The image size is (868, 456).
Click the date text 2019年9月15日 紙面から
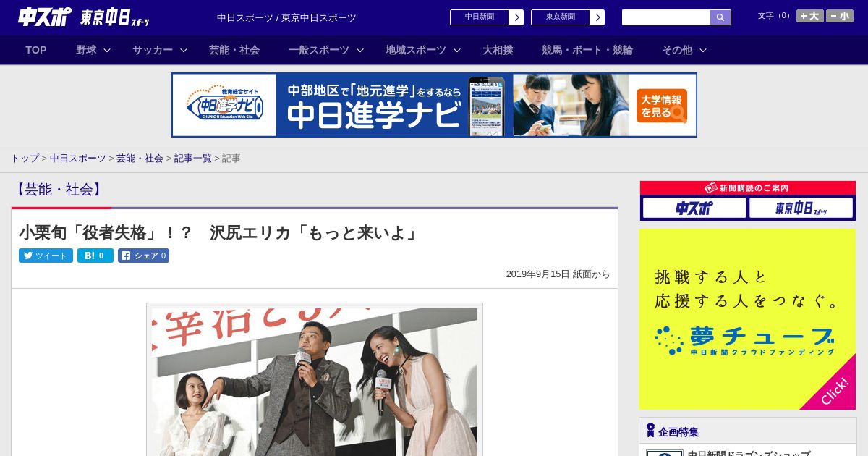point(558,274)
